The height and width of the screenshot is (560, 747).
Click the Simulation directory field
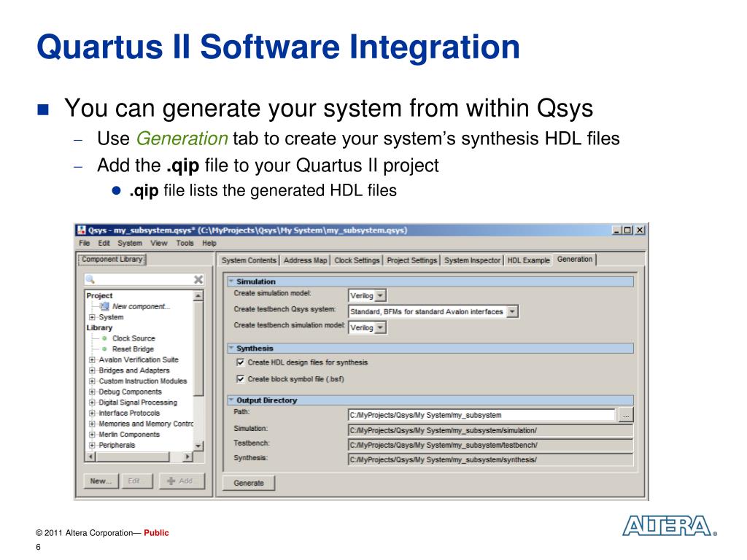pos(491,430)
